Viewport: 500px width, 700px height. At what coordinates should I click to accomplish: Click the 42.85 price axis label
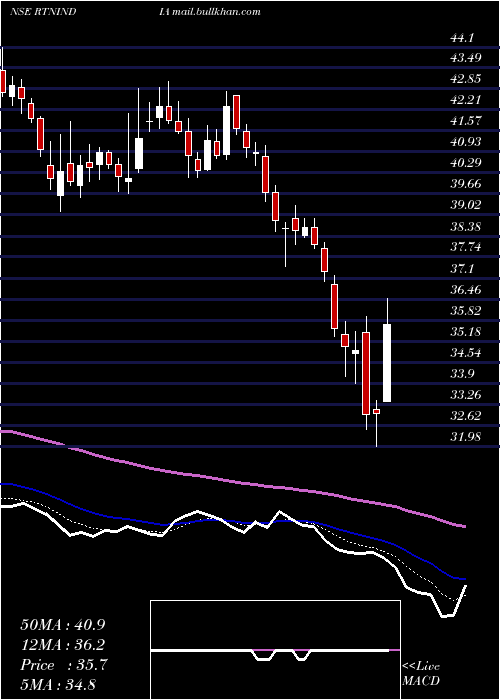[x=465, y=79]
